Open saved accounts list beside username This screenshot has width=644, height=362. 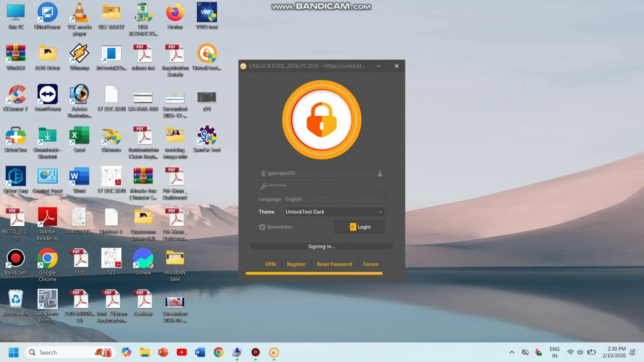coord(380,173)
